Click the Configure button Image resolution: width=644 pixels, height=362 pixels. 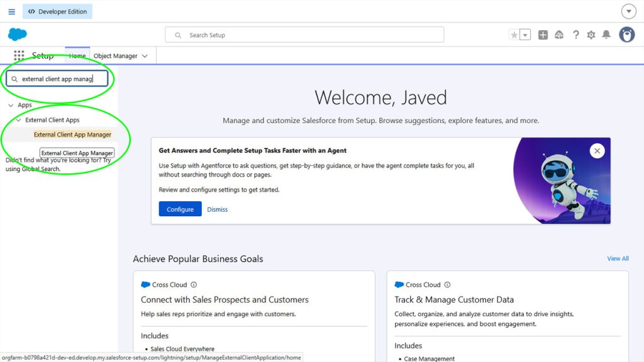180,209
